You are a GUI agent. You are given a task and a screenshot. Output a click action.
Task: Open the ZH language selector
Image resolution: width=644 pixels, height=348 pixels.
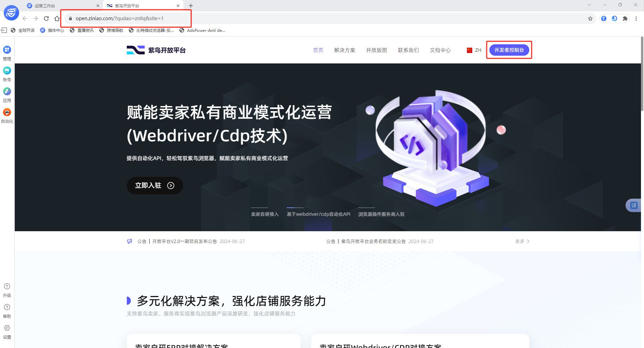coord(474,50)
